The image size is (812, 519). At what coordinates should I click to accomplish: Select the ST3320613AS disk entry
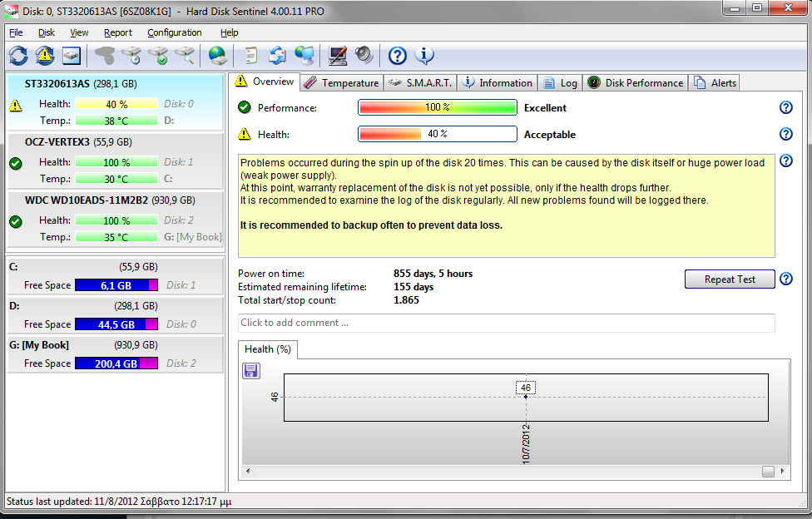(115, 102)
